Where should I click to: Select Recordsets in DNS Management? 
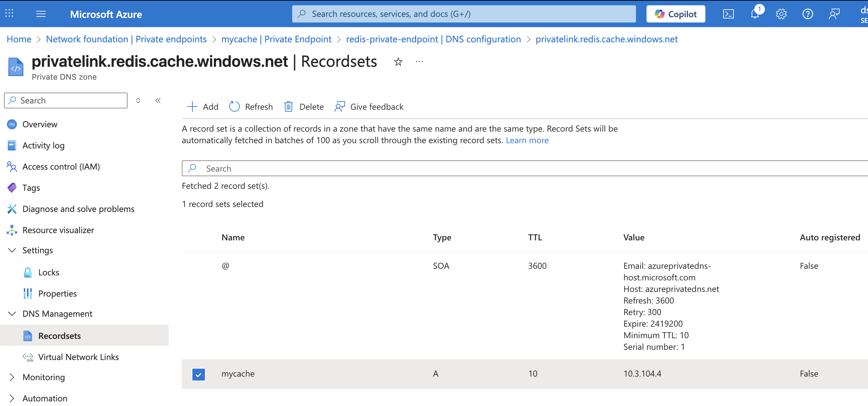pyautogui.click(x=59, y=336)
